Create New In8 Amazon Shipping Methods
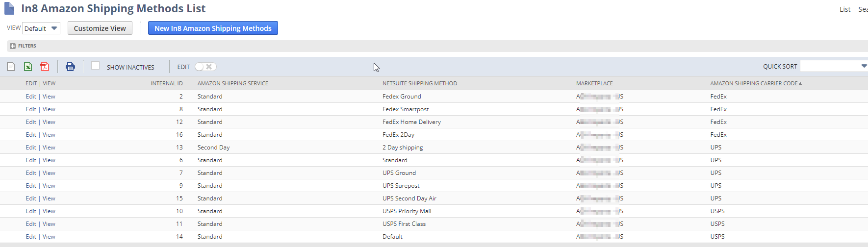This screenshot has height=247, width=868. (213, 28)
